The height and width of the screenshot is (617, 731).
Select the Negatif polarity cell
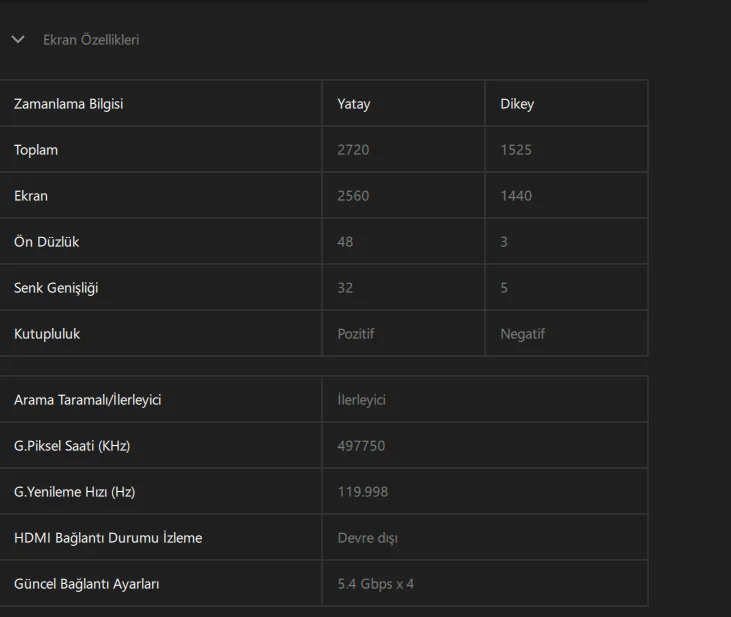coord(523,334)
